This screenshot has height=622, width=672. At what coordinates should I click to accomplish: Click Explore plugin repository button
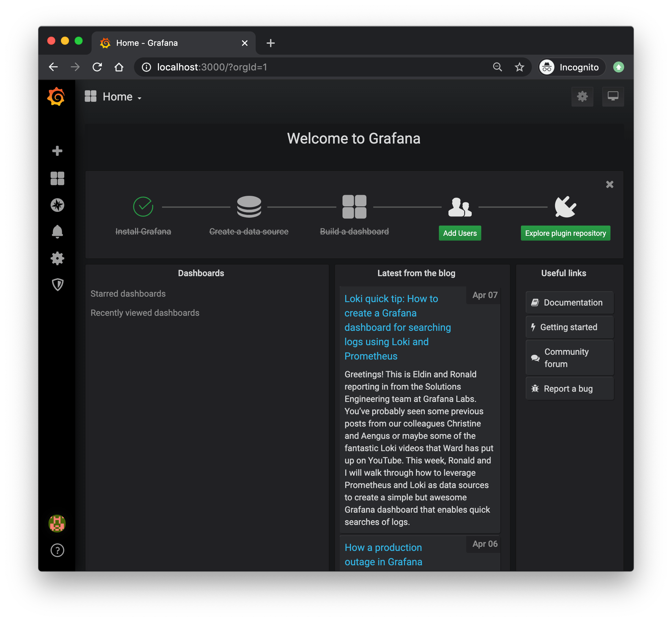pos(566,233)
